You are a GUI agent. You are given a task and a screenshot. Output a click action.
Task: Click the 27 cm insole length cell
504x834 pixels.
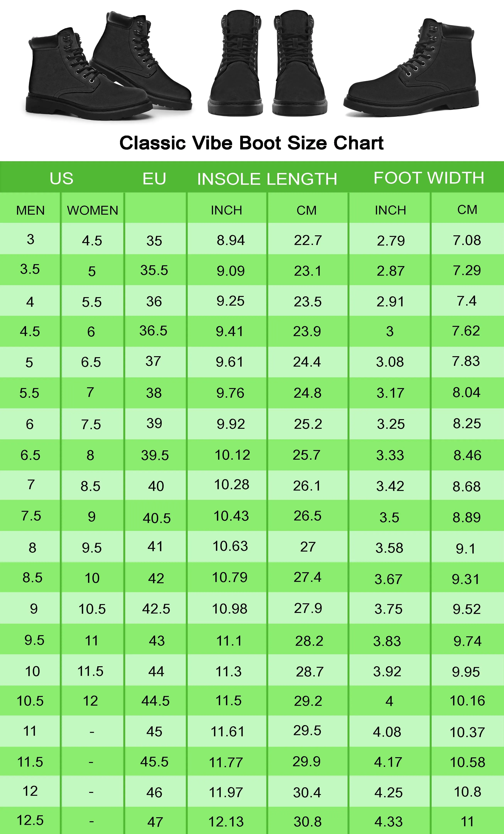tap(307, 547)
